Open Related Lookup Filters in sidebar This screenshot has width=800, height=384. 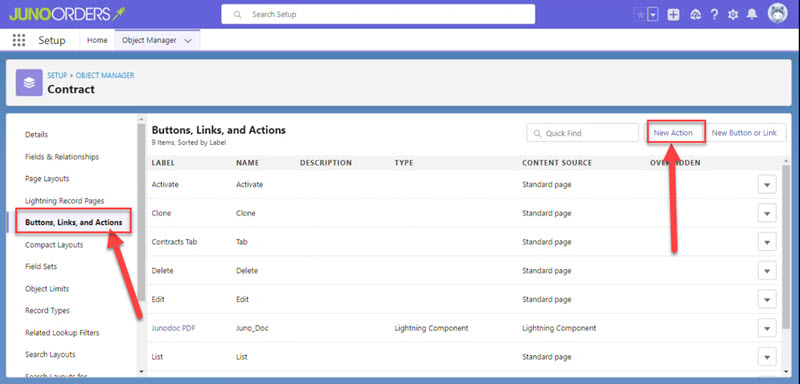coord(62,332)
